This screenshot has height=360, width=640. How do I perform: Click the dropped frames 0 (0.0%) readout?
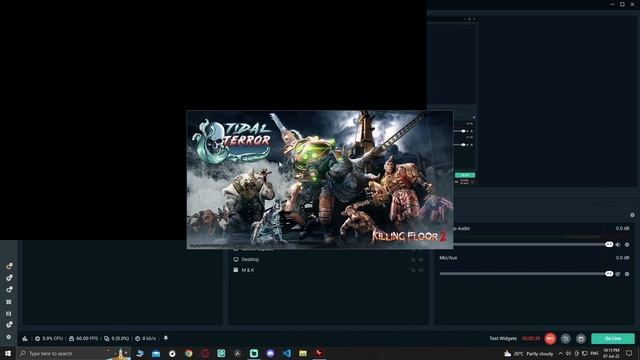click(x=116, y=338)
